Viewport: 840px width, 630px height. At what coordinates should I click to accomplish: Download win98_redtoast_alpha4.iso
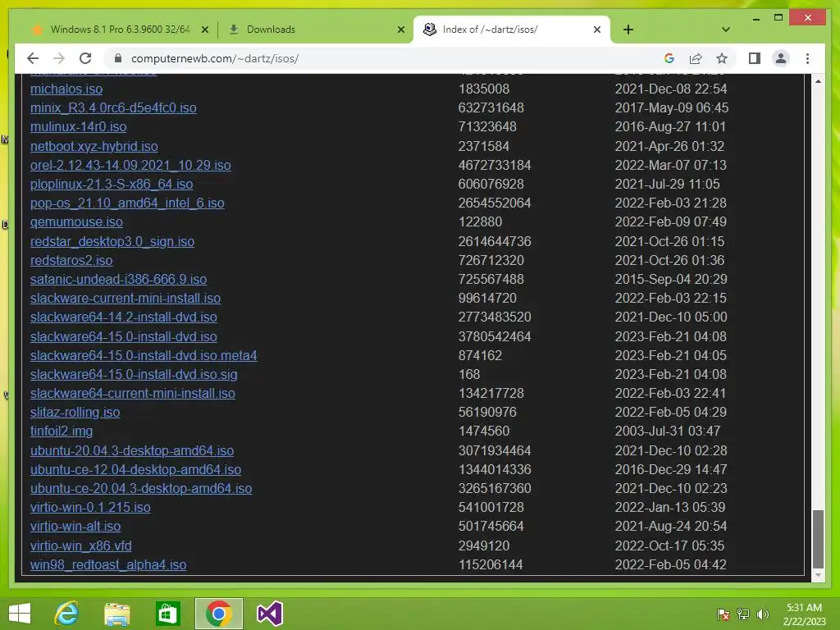108,564
